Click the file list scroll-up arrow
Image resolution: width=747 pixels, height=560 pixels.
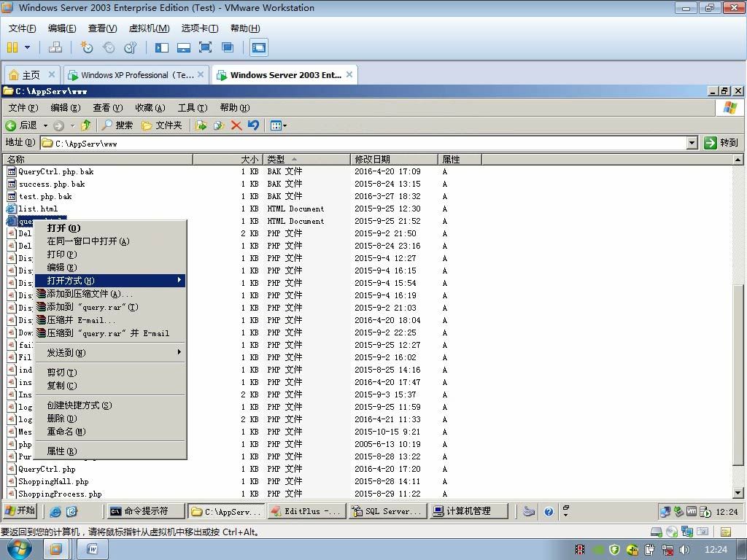tap(738, 160)
